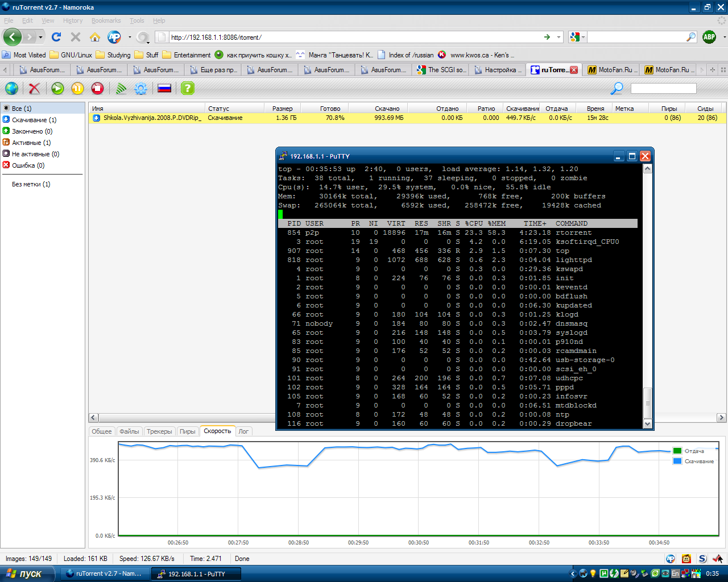
Task: Open the back/forward history dropdown arrow
Action: pos(40,38)
